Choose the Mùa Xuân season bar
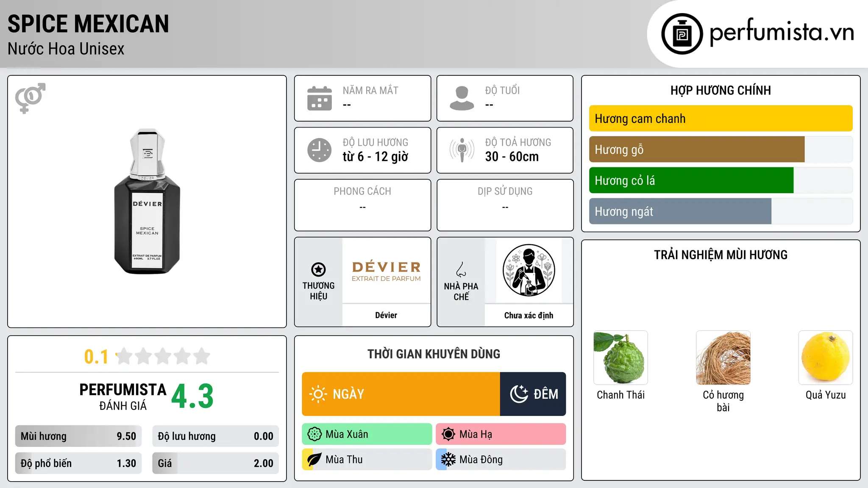Viewport: 868px width, 488px height. (367, 434)
